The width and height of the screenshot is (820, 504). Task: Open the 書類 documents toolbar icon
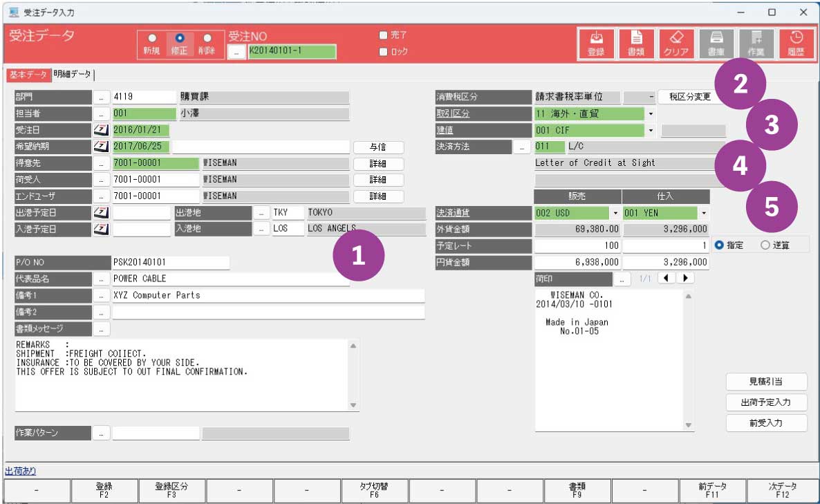click(636, 44)
